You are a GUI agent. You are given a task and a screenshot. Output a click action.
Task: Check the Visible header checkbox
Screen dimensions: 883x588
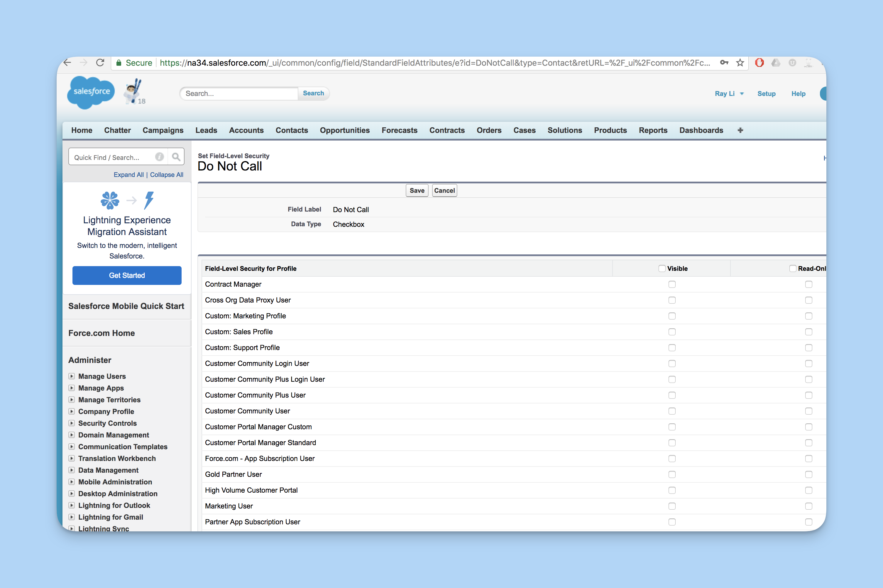coord(662,268)
